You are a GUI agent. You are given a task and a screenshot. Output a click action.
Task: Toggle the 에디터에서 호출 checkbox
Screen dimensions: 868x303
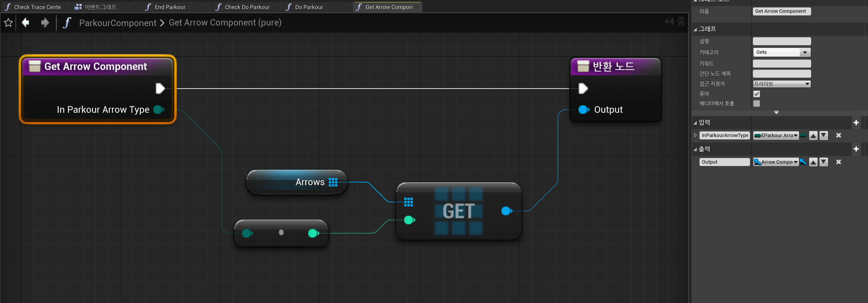click(x=756, y=103)
